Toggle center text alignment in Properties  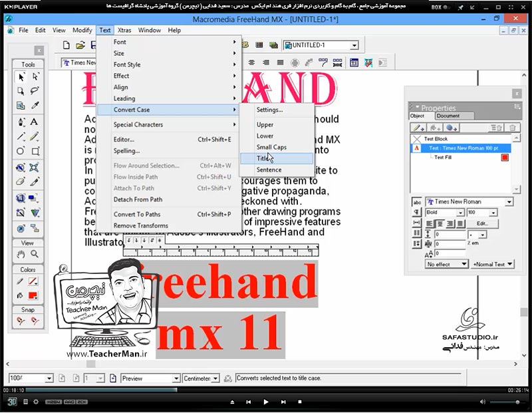point(440,223)
